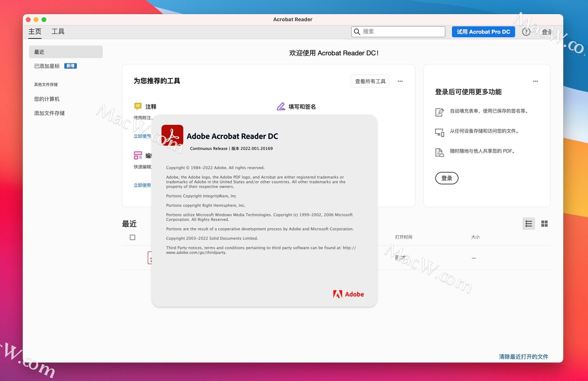The width and height of the screenshot is (588, 381).
Task: Open the help question mark icon
Action: (526, 32)
